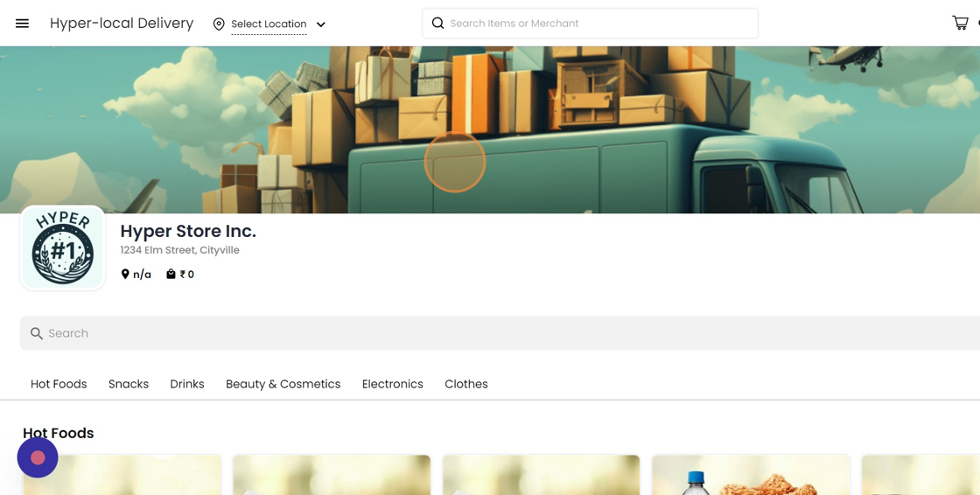Open the purple floating circle button

[38, 457]
